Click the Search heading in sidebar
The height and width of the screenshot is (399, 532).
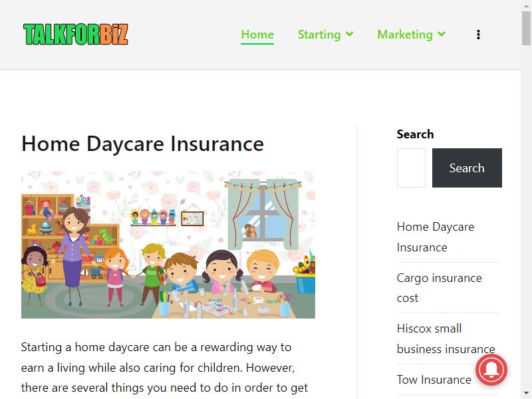415,134
